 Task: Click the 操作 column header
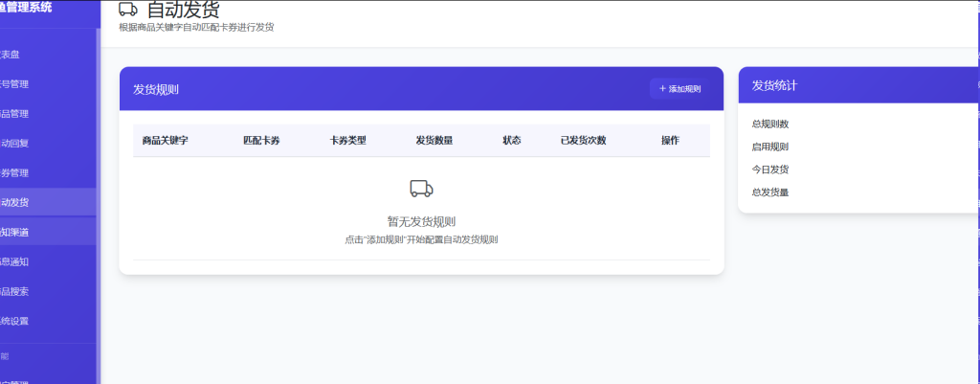670,141
